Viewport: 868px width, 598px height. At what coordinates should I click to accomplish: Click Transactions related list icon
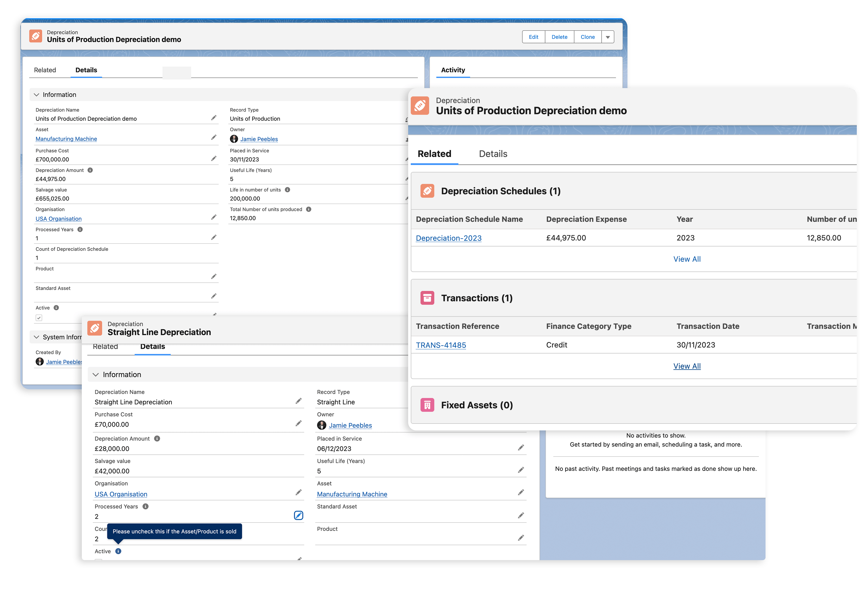coord(427,298)
